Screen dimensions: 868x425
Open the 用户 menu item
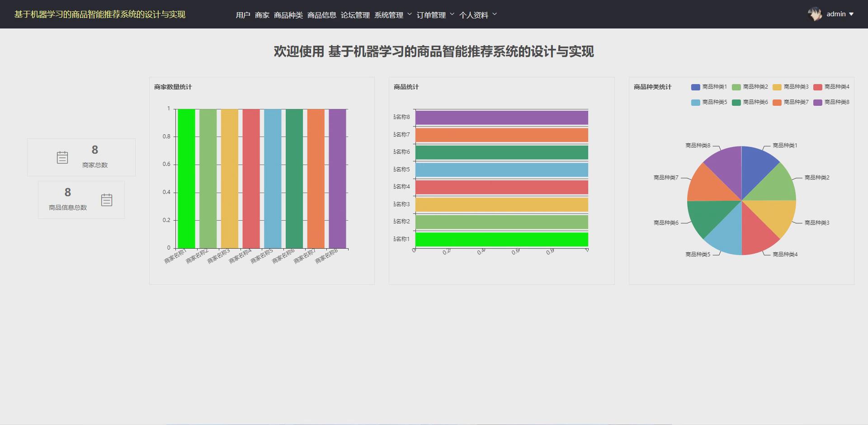click(243, 15)
